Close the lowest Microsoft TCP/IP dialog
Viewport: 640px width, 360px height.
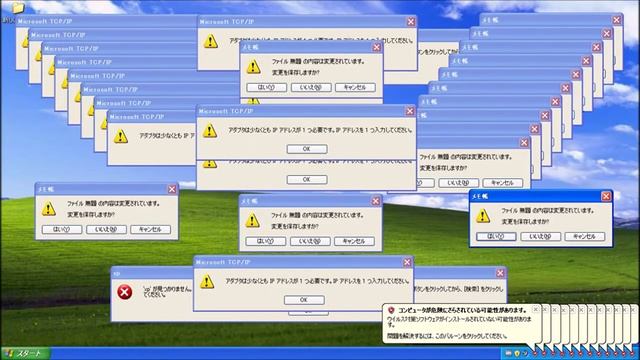point(407,262)
